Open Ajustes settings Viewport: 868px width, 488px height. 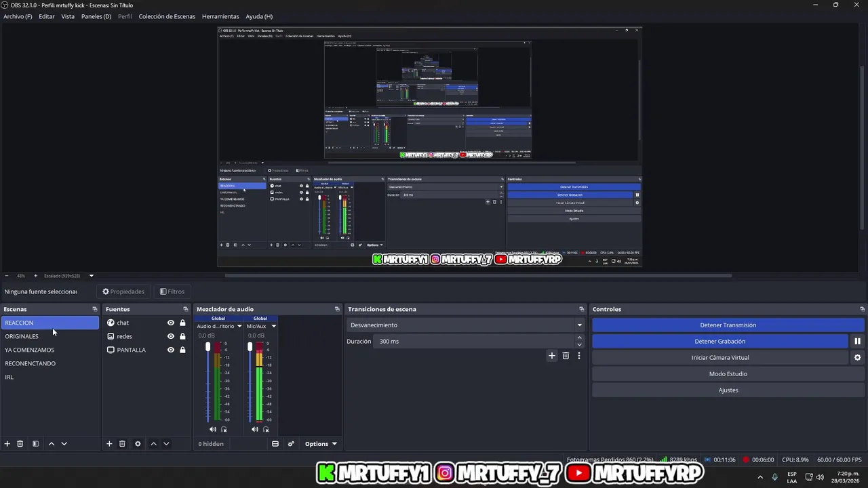click(x=728, y=390)
